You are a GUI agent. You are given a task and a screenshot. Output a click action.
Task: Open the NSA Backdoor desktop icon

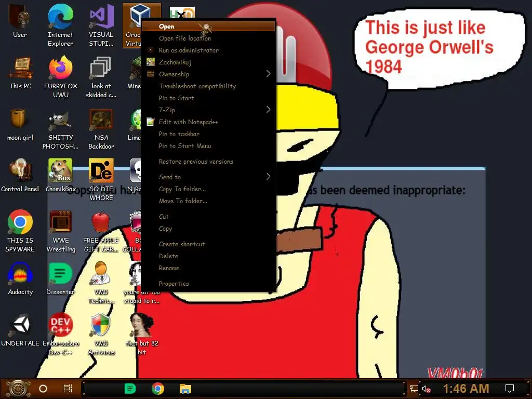coord(101,128)
